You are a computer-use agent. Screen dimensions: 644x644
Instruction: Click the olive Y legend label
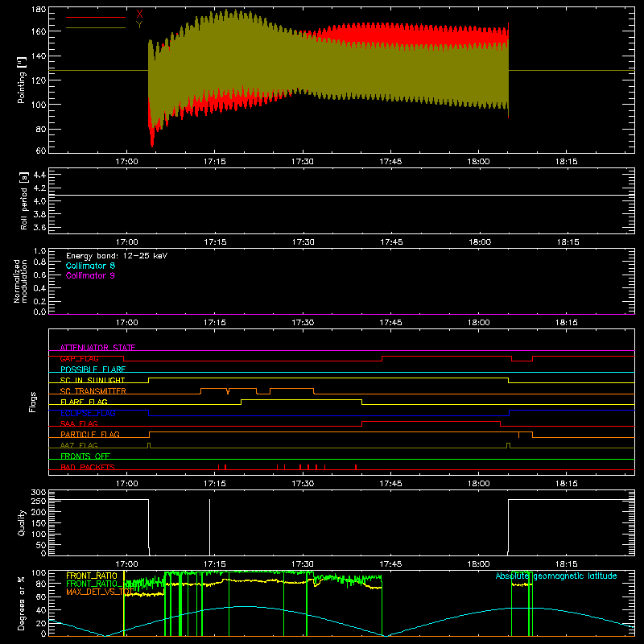coord(139,25)
